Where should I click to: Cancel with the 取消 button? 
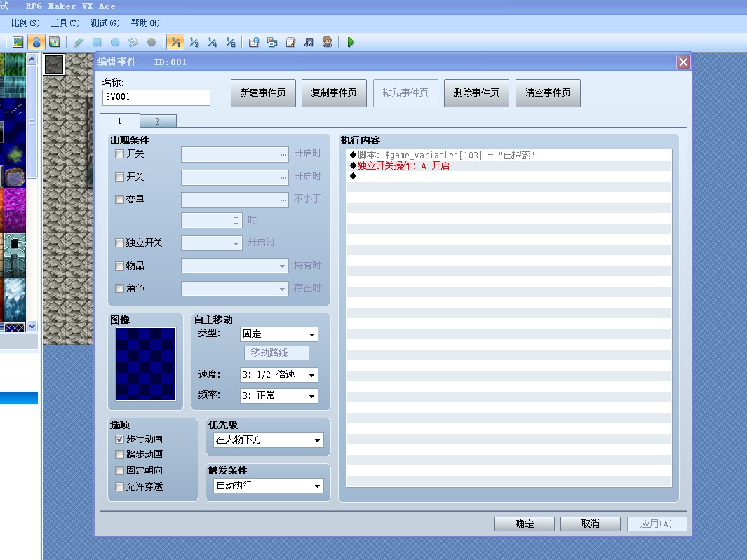pyautogui.click(x=591, y=524)
